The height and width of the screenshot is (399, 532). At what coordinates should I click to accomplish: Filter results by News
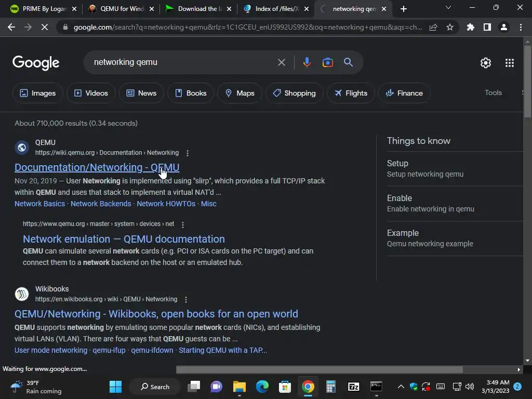[141, 93]
